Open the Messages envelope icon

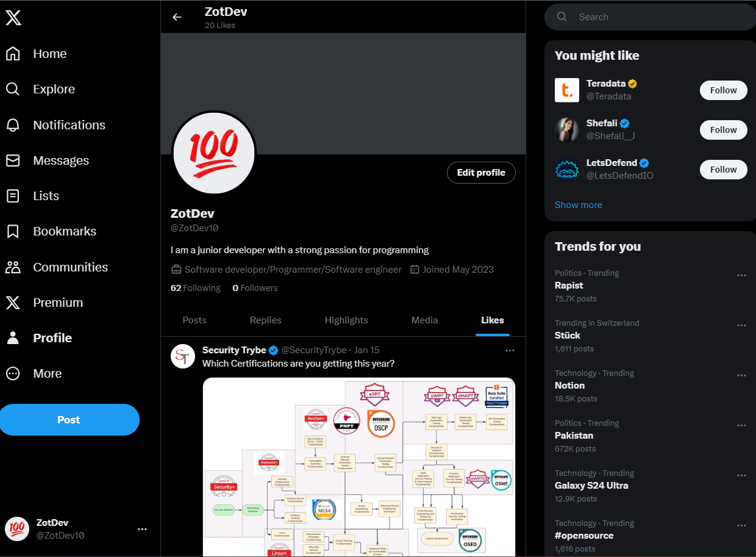(13, 160)
